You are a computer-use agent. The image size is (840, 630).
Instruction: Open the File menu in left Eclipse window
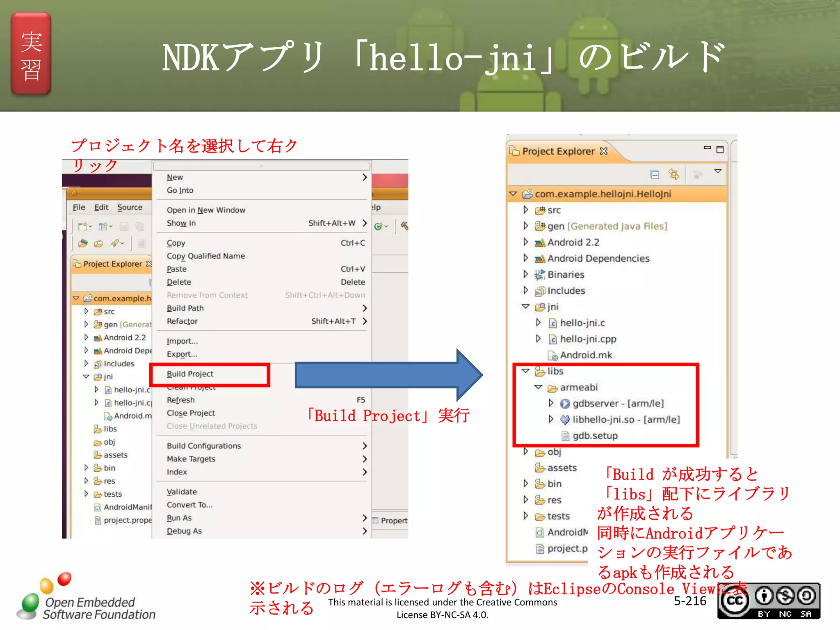tap(79, 207)
